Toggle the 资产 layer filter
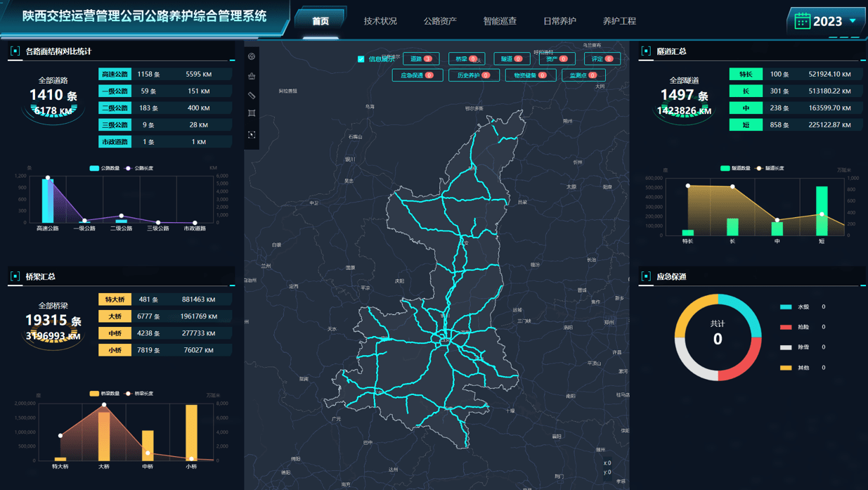This screenshot has width=868, height=490. pos(557,59)
